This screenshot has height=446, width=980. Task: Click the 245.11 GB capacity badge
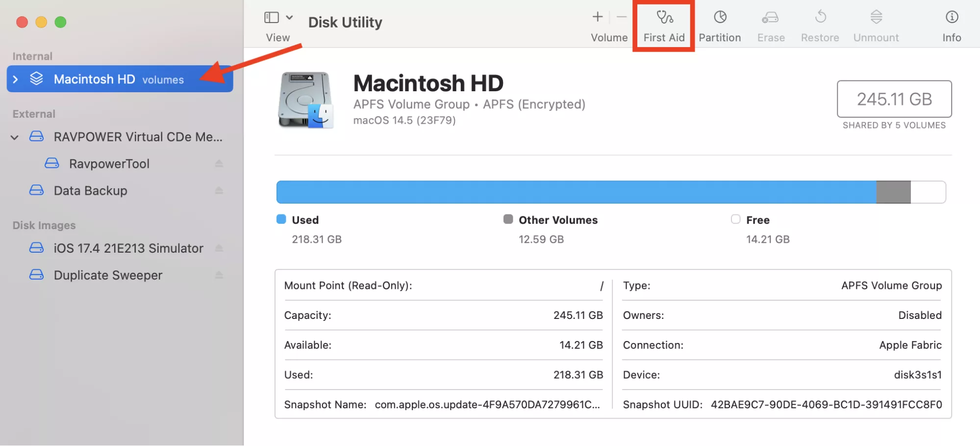click(x=894, y=99)
